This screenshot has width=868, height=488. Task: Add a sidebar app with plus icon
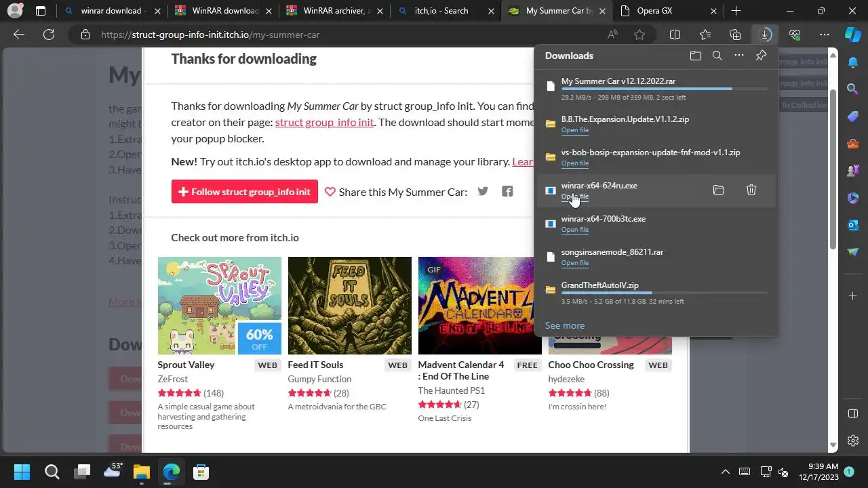tap(853, 296)
